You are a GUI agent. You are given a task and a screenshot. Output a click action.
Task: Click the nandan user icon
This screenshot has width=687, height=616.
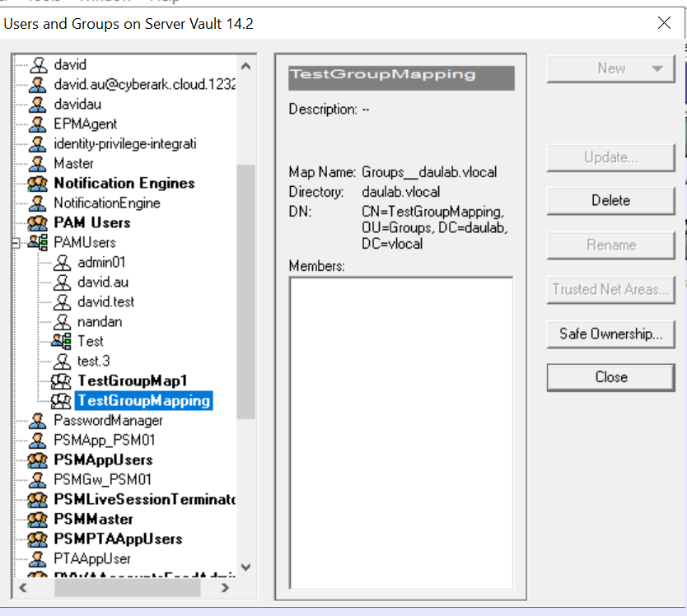pyautogui.click(x=62, y=321)
